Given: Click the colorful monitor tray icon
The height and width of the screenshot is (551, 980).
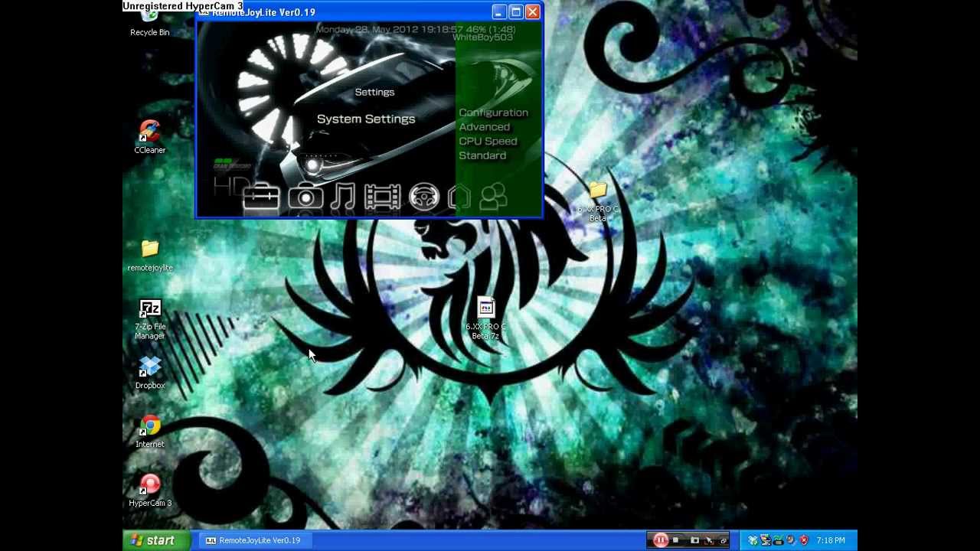Looking at the screenshot, I should pos(765,540).
